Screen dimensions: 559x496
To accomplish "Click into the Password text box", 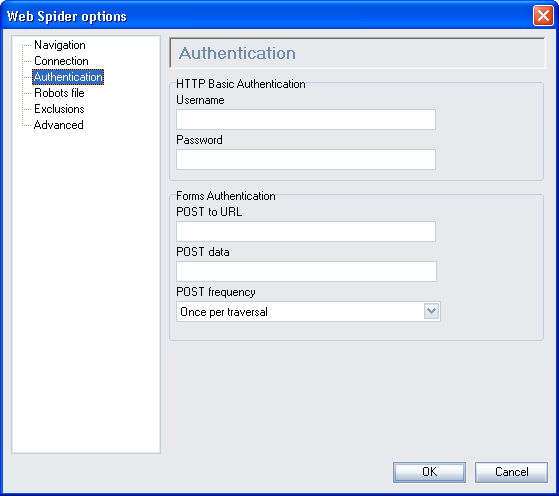I will (x=306, y=159).
